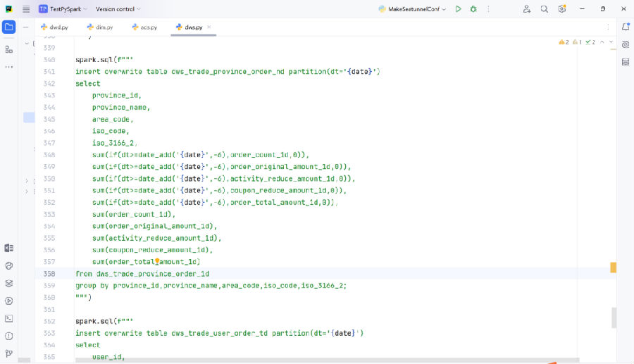Open the Project tool window
The image size is (634, 364).
(x=8, y=27)
